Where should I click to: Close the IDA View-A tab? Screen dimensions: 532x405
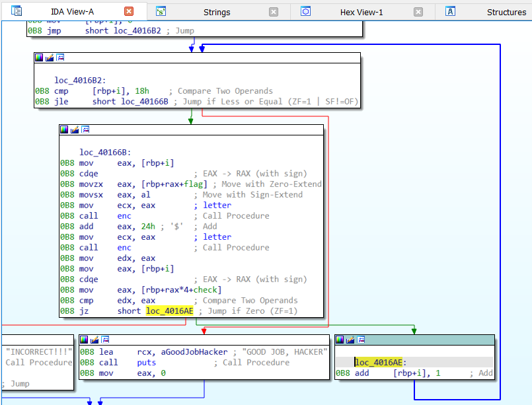129,12
